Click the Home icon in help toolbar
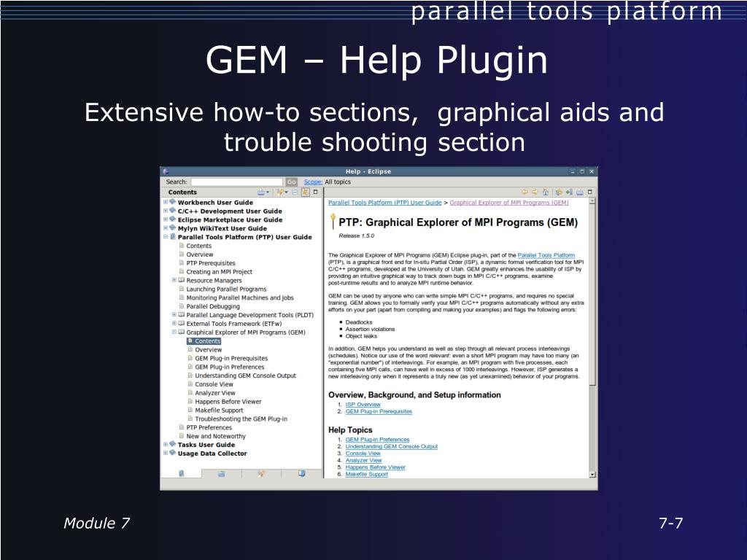Viewport: 747px width, 560px height. point(546,192)
